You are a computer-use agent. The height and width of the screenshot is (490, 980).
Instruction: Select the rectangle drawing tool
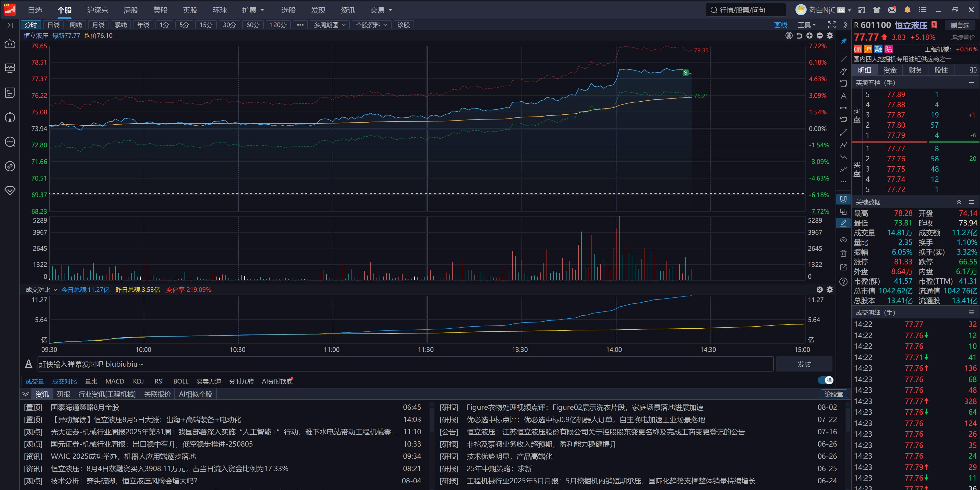pos(843,83)
